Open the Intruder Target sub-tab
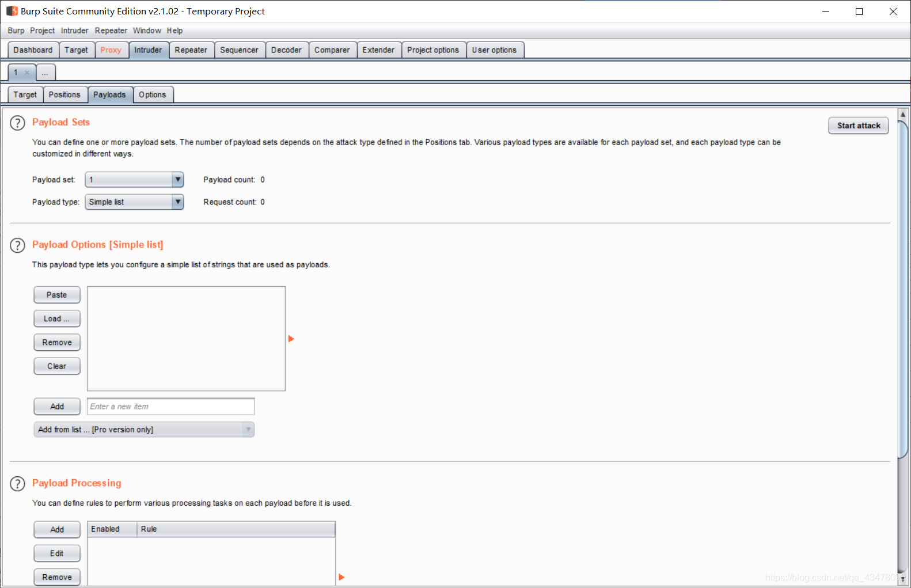 tap(25, 94)
